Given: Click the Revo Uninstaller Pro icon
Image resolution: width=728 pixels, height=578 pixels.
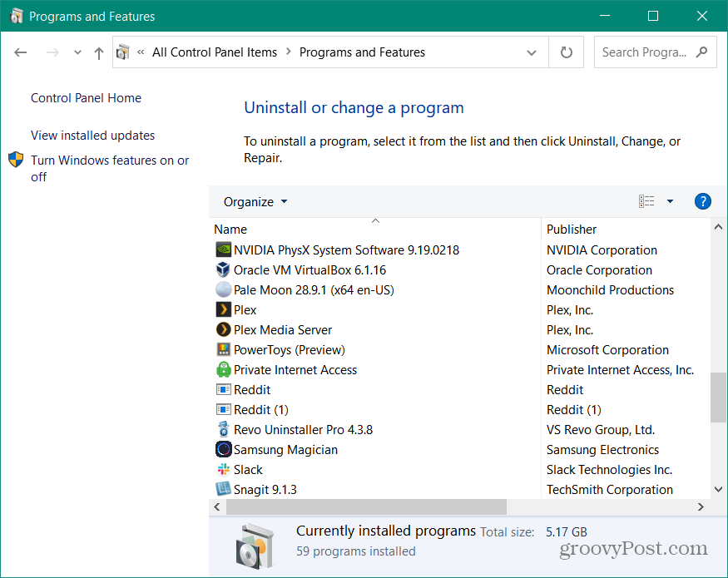Looking at the screenshot, I should 223,429.
